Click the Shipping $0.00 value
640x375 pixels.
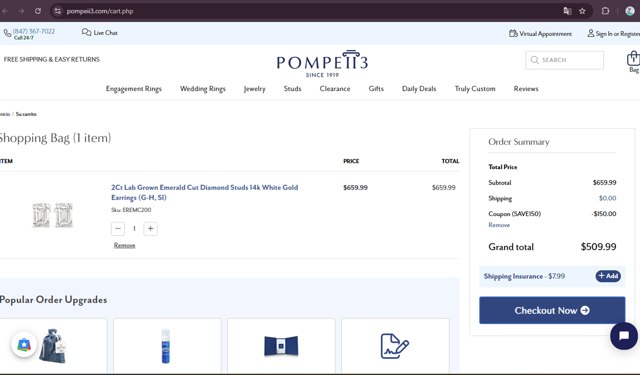607,198
